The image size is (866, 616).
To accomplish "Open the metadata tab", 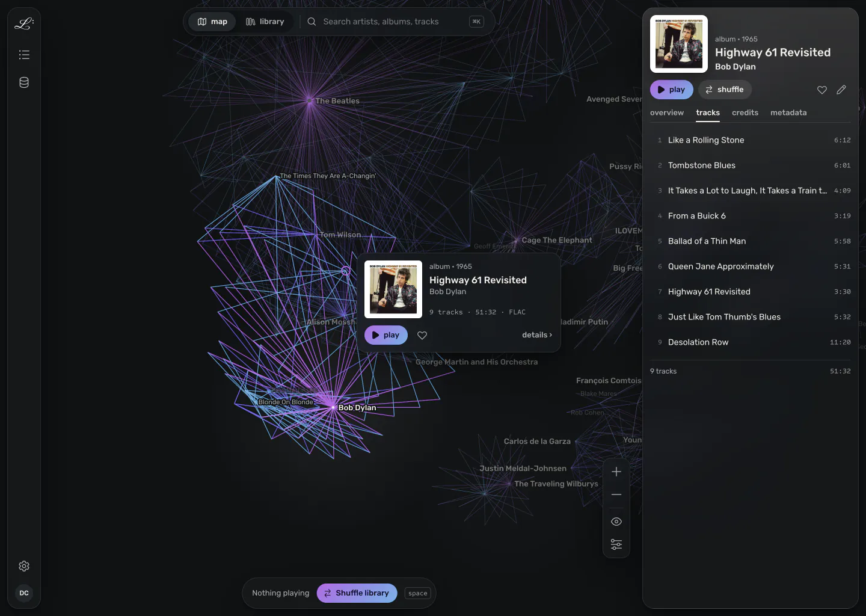I will click(788, 112).
